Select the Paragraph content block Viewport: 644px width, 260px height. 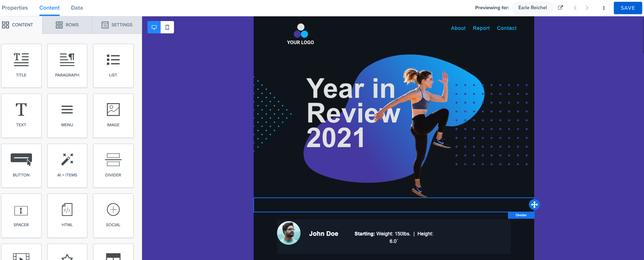[x=67, y=65]
